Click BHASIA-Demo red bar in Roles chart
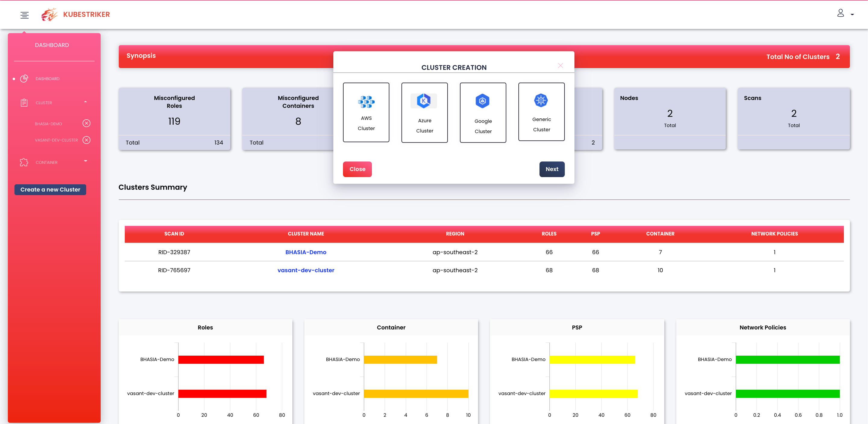The image size is (868, 424). [221, 359]
